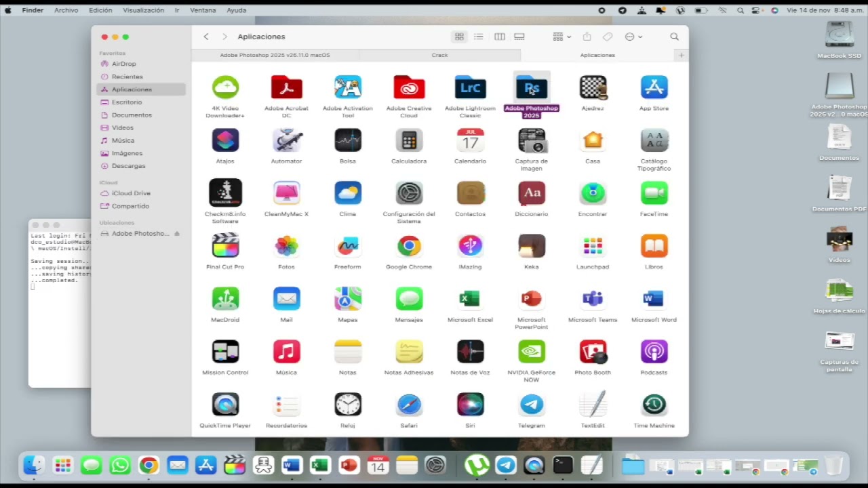Open the 4K Video Downloader+ app
Screen dimensions: 868x488
point(225,87)
